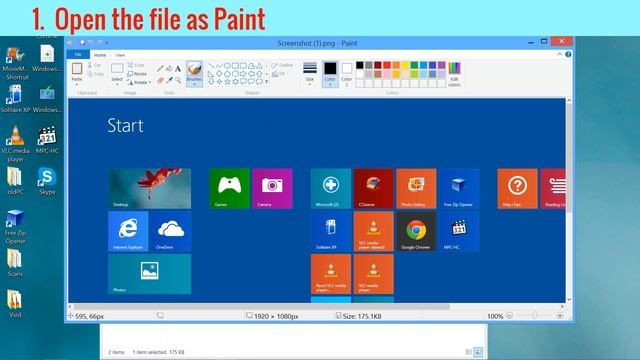Select the Fill with color bucket tool

tap(169, 68)
